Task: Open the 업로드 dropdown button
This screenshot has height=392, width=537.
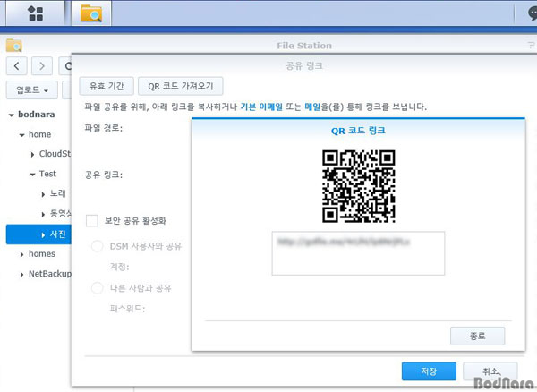Action: 32,90
